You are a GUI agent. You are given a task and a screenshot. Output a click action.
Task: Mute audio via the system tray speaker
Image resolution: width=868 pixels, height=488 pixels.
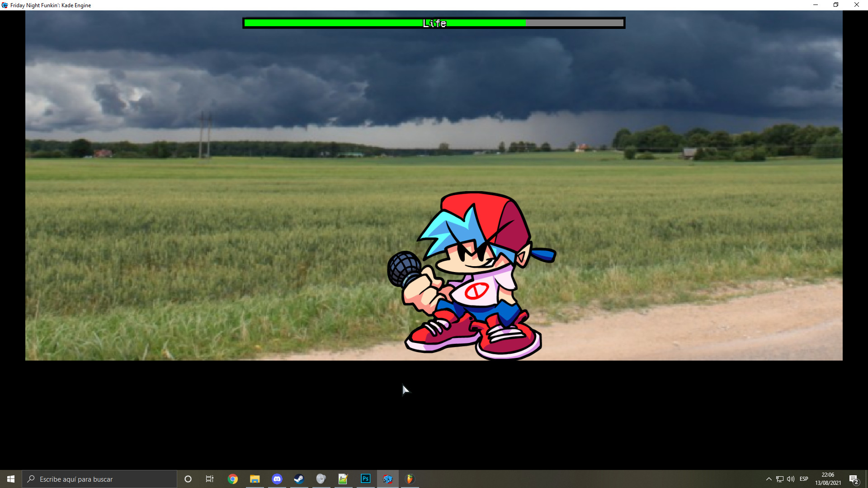791,479
